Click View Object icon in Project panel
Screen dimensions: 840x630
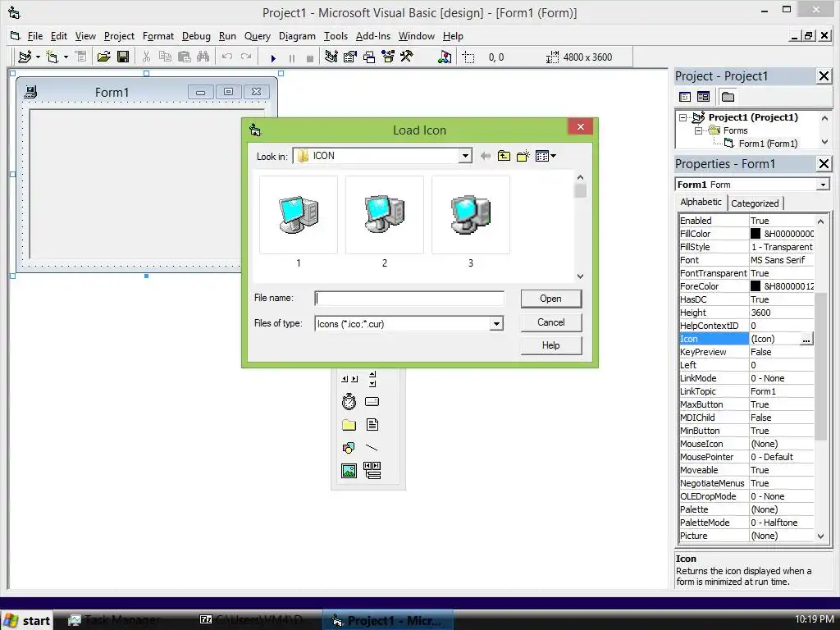click(703, 97)
